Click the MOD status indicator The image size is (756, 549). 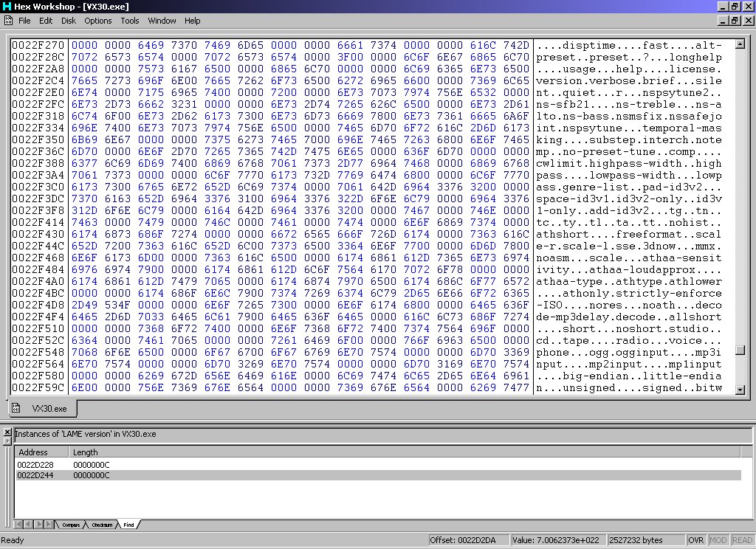click(x=718, y=540)
